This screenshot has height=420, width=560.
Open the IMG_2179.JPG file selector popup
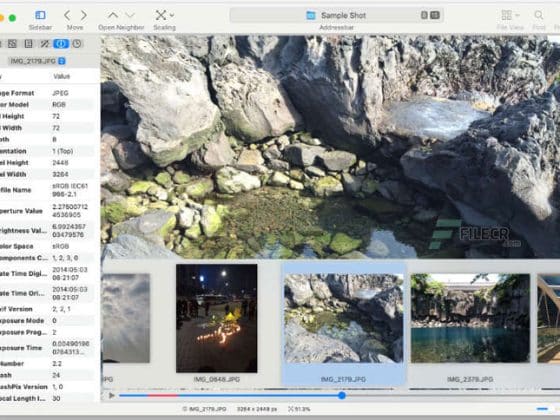37,61
